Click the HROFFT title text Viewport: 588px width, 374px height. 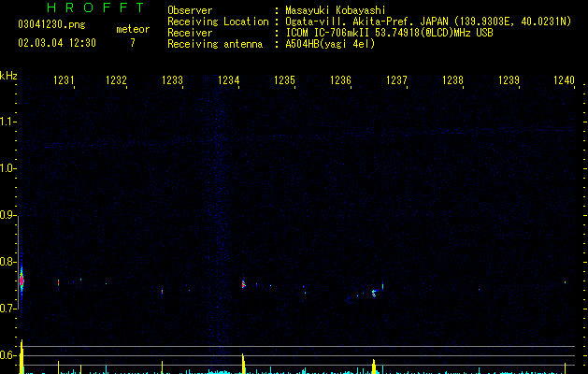click(96, 7)
